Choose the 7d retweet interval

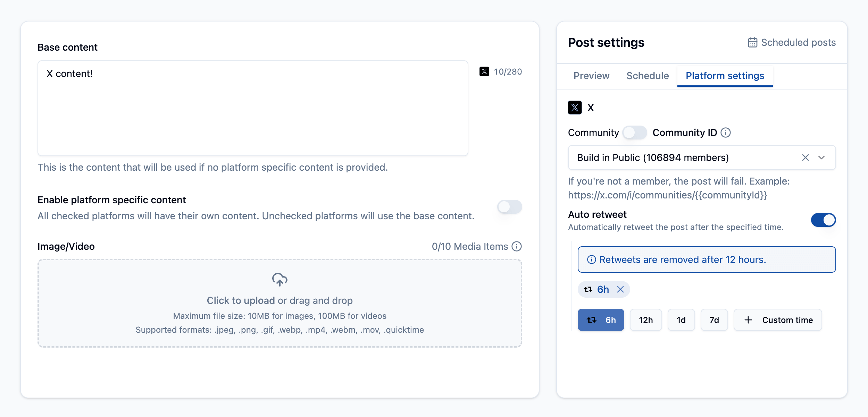pos(714,320)
